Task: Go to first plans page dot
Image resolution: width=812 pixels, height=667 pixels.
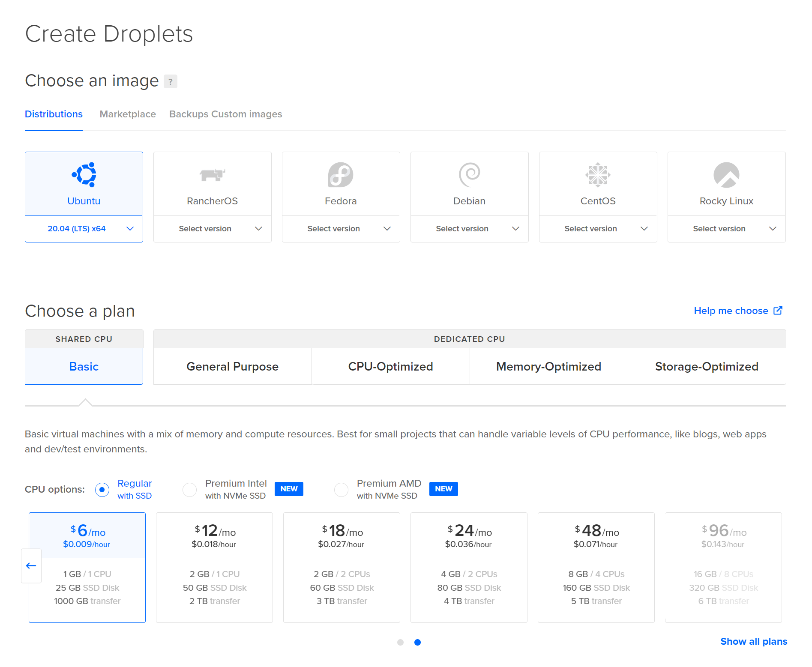Action: [401, 642]
